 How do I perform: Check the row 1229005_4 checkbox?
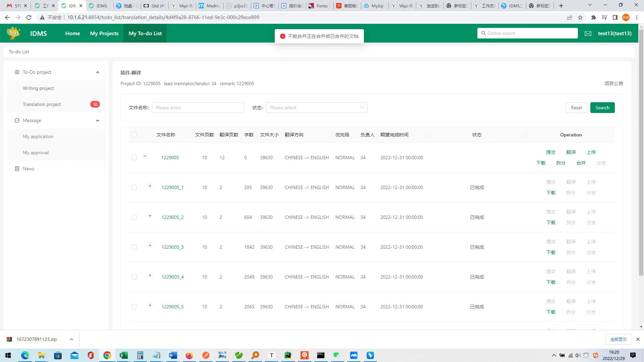[134, 277]
